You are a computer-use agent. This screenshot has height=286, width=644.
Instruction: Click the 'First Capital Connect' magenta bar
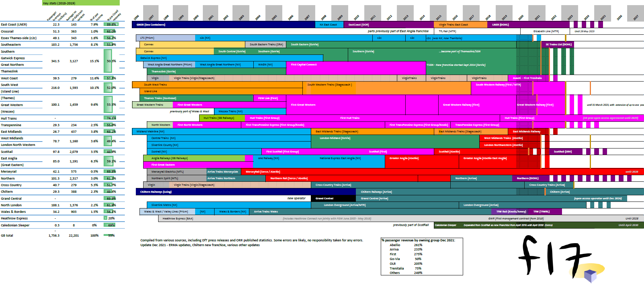pos(356,68)
